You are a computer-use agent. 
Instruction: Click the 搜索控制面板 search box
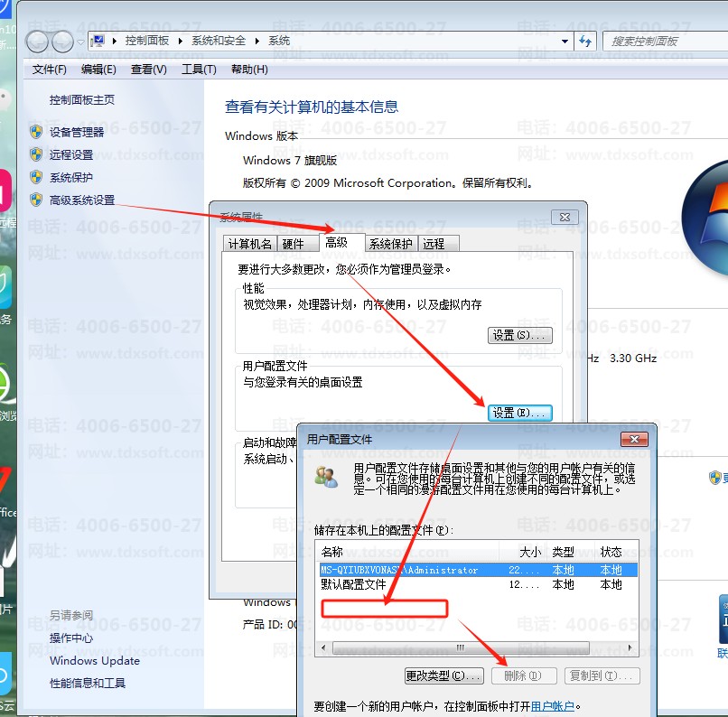click(664, 41)
